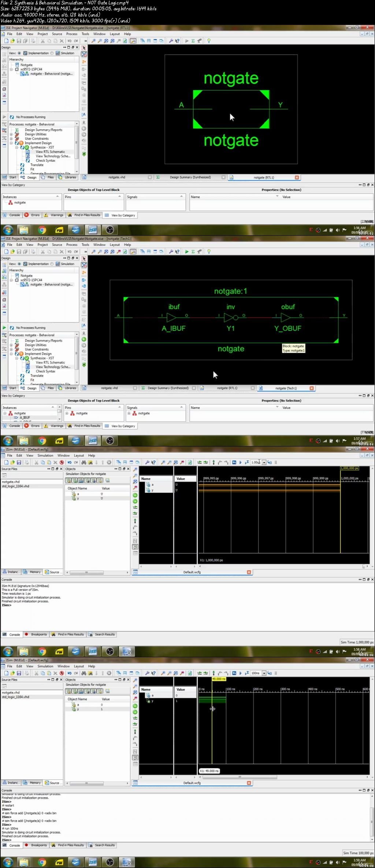Select std_logic_1164.vhd in the third frame Source Files
Viewport: 375px width, 868px height.
pos(15,486)
